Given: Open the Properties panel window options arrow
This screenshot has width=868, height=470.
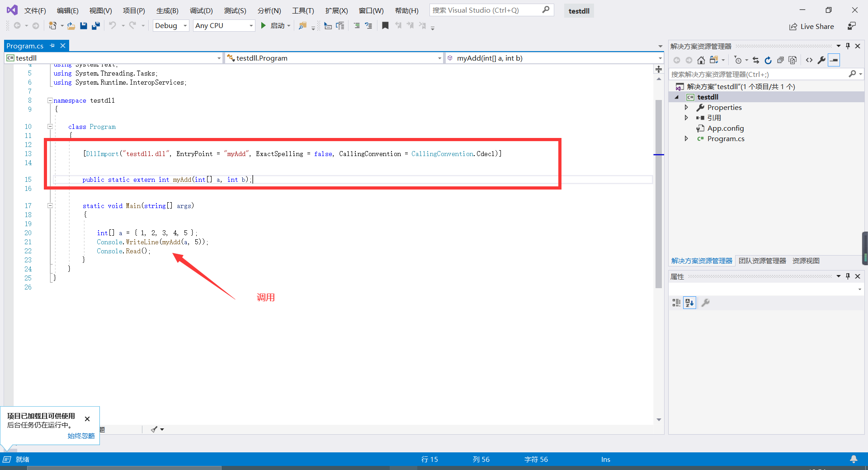Looking at the screenshot, I should (839, 276).
